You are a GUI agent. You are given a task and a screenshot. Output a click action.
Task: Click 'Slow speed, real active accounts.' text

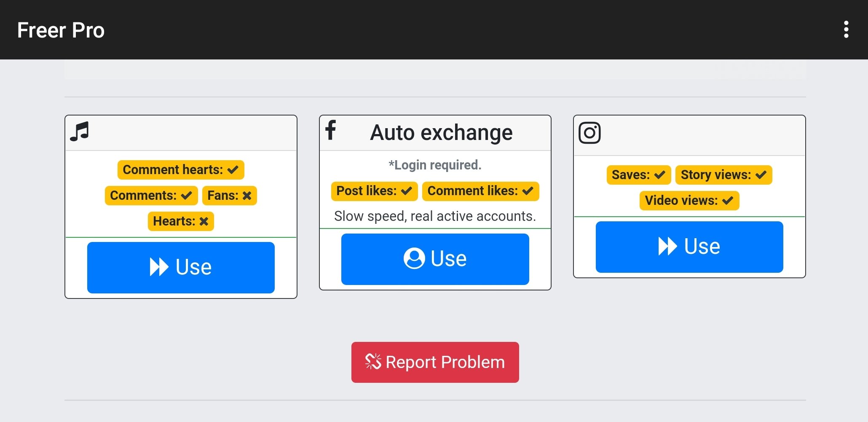coord(435,216)
